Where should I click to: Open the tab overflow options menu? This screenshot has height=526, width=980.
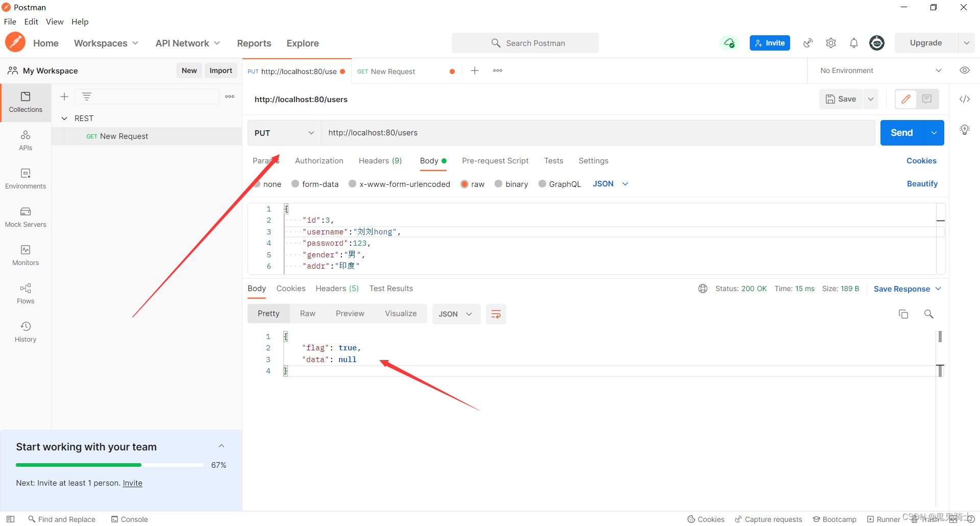pos(498,70)
